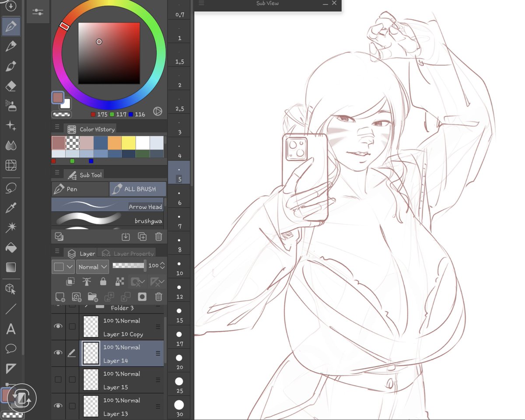Select the pink swatch in Color History

pyautogui.click(x=87, y=142)
